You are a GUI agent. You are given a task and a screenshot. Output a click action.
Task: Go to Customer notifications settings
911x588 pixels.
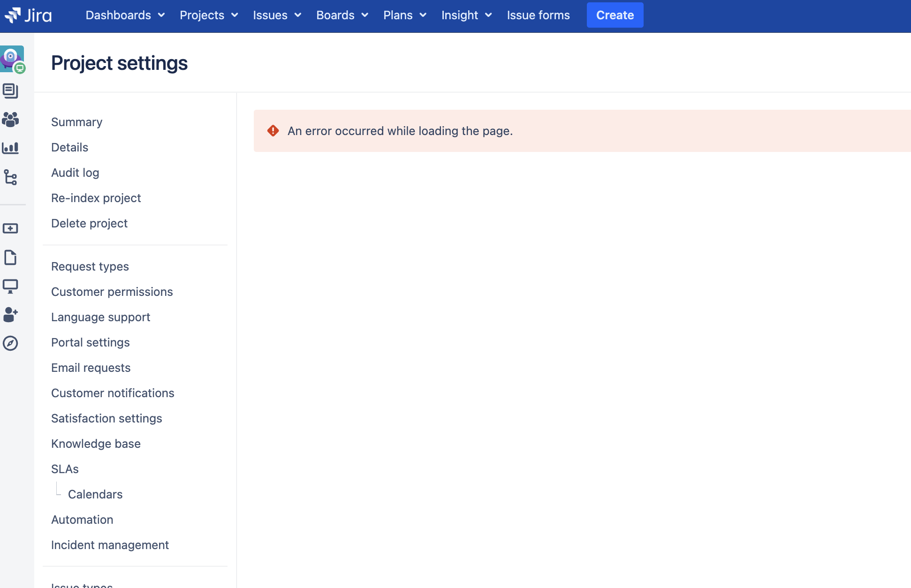(113, 393)
